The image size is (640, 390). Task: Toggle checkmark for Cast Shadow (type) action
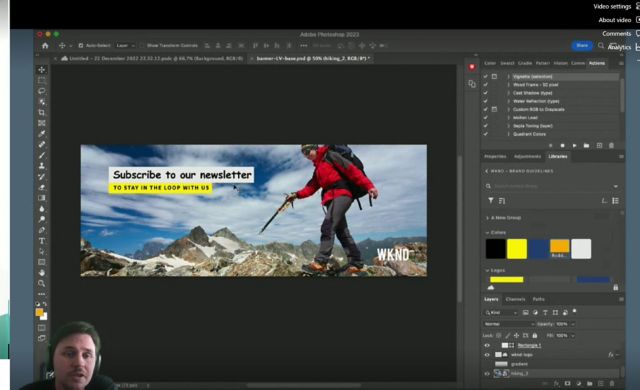(485, 93)
